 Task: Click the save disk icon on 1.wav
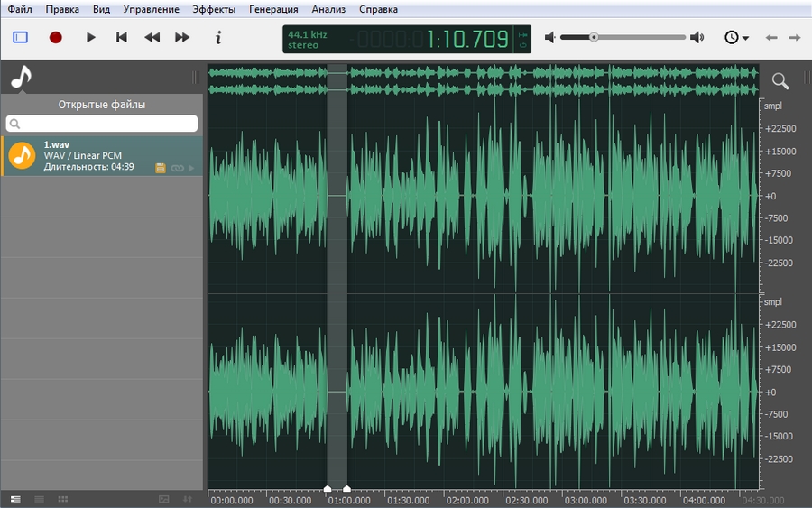pyautogui.click(x=161, y=168)
